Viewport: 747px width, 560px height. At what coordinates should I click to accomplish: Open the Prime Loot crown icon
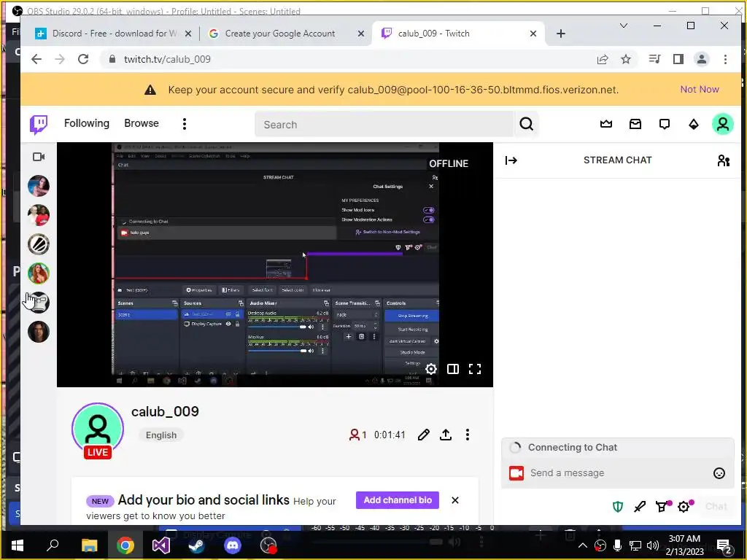pos(606,124)
